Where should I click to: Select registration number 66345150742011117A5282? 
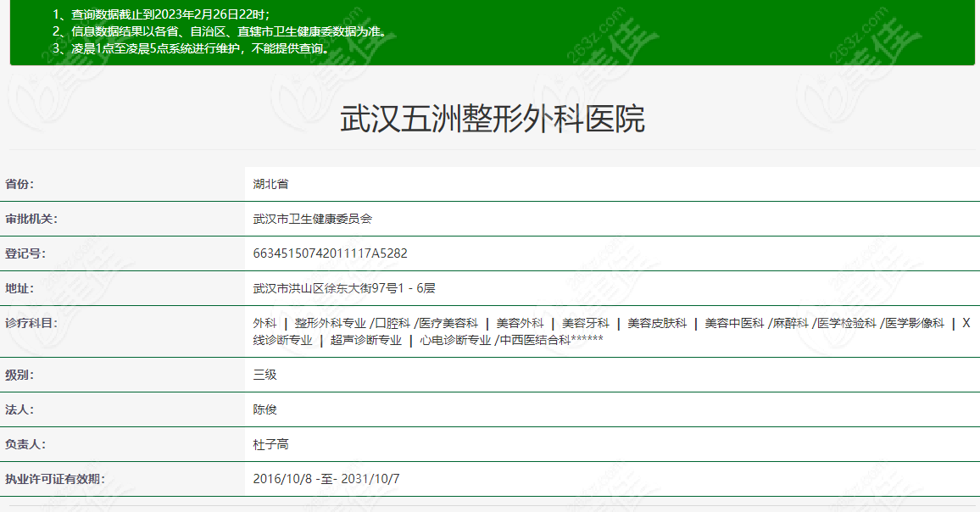pyautogui.click(x=330, y=253)
